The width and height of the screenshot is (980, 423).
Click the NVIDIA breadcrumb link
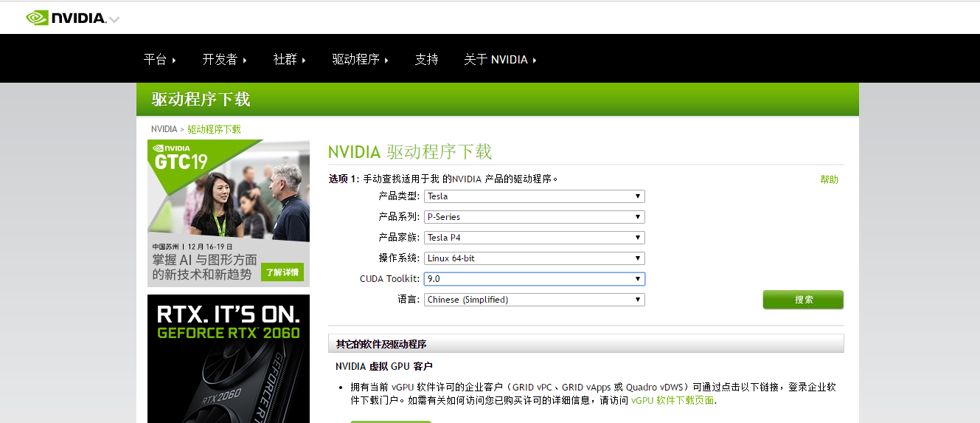[x=164, y=129]
